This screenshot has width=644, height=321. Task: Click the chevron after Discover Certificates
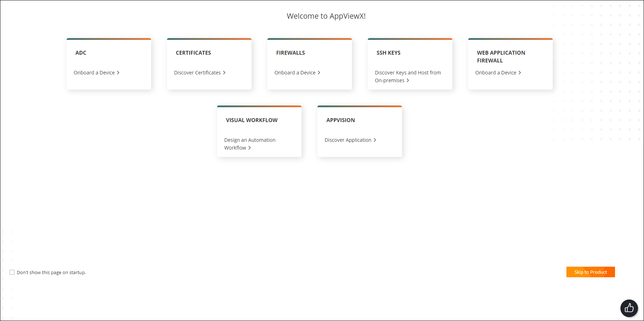(224, 73)
